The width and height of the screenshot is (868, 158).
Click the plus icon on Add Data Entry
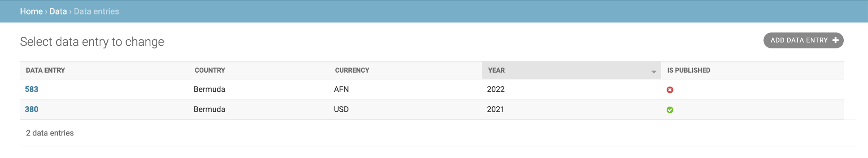click(835, 40)
